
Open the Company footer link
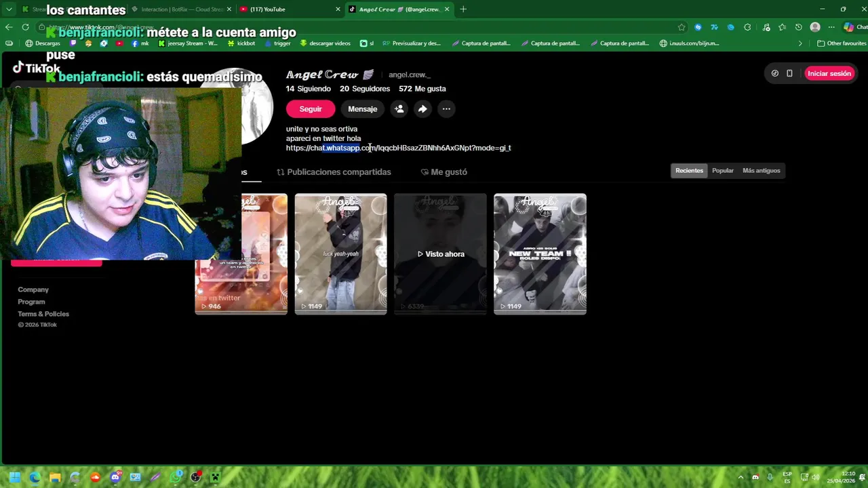[x=33, y=289]
